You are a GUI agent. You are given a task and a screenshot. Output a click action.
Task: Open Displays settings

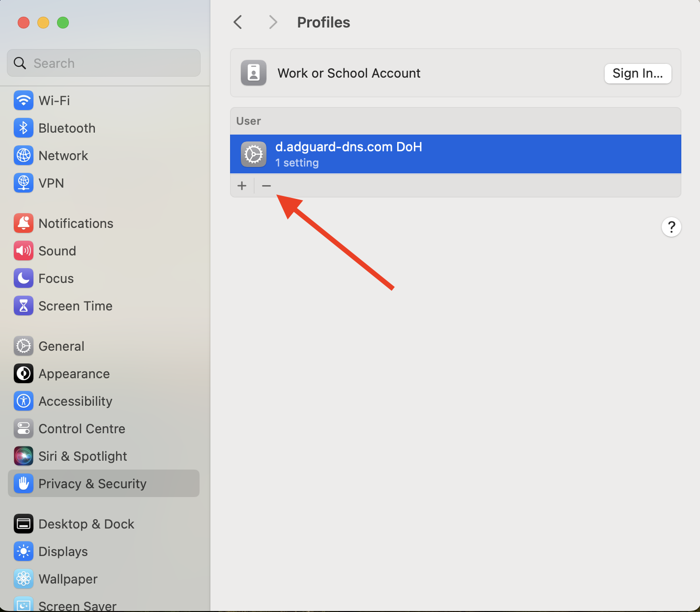63,551
